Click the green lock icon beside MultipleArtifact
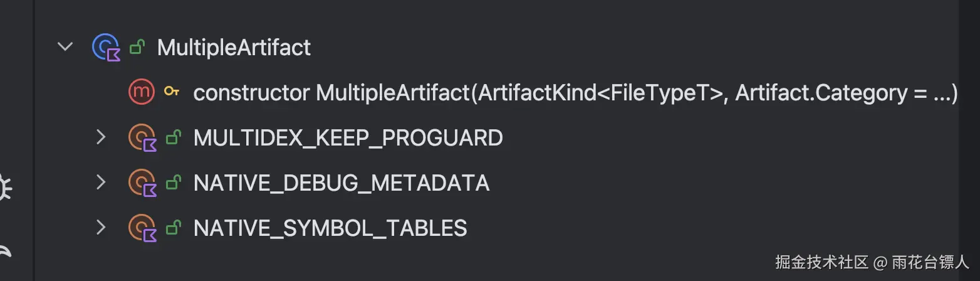This screenshot has width=980, height=281. [x=137, y=47]
